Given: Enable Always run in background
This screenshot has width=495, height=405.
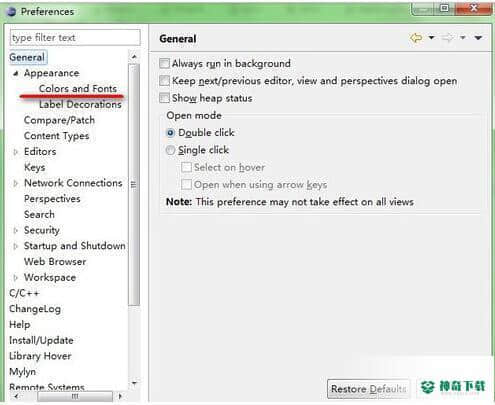Looking at the screenshot, I should point(164,63).
